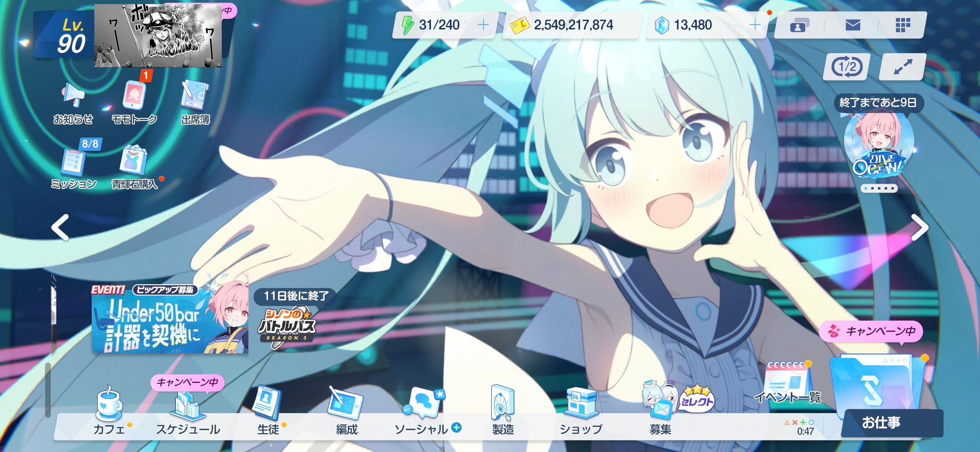Tap the 31/240 AP counter
Image resolution: width=980 pixels, height=452 pixels.
(x=439, y=25)
